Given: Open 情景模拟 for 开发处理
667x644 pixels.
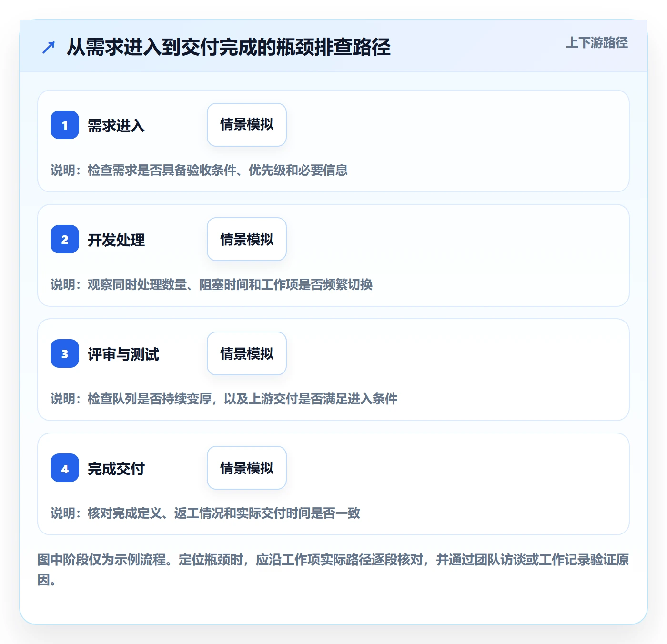Looking at the screenshot, I should (247, 239).
